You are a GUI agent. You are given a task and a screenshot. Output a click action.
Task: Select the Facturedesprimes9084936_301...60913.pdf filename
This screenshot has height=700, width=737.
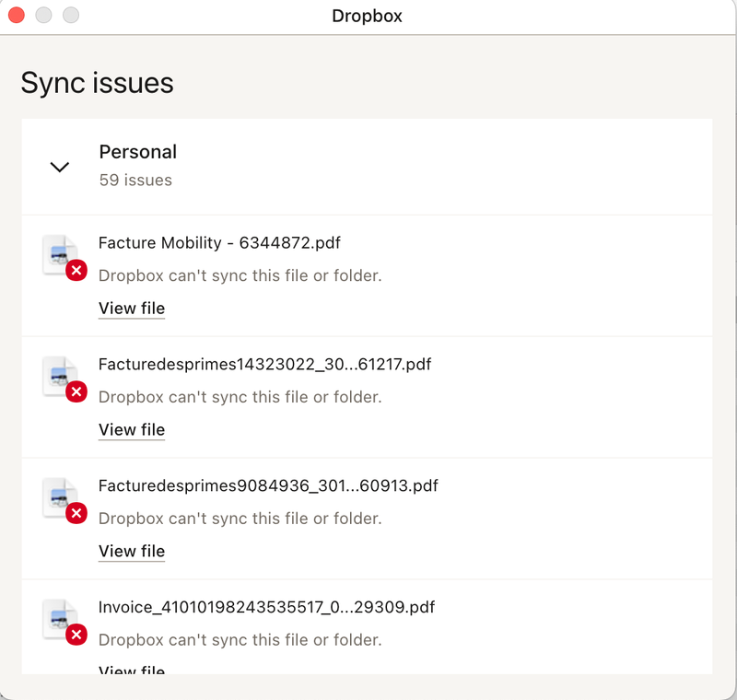(x=268, y=486)
